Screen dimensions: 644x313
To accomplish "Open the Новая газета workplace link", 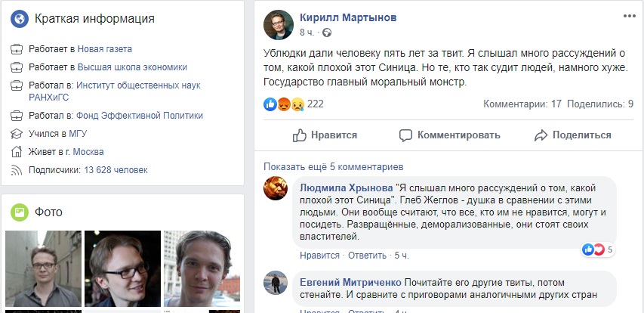I will pyautogui.click(x=104, y=49).
